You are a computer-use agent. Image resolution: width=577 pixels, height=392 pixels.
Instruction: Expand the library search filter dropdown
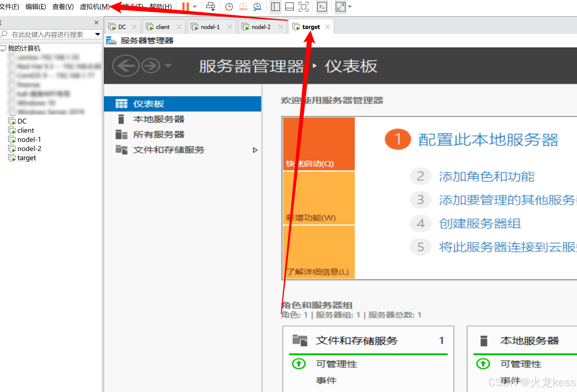coord(98,34)
